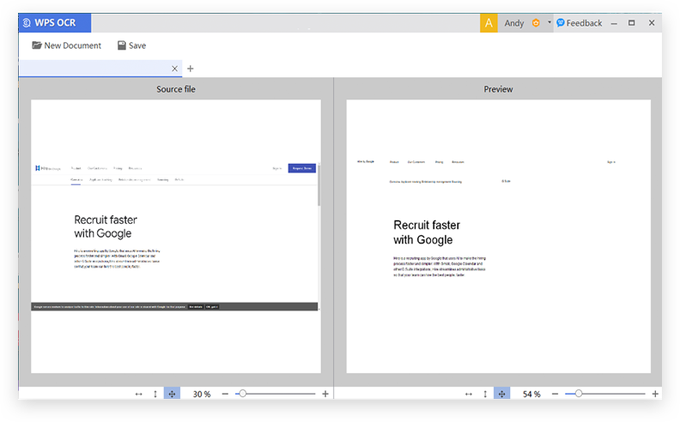
Task: Zoom out the preview pane
Action: click(555, 394)
